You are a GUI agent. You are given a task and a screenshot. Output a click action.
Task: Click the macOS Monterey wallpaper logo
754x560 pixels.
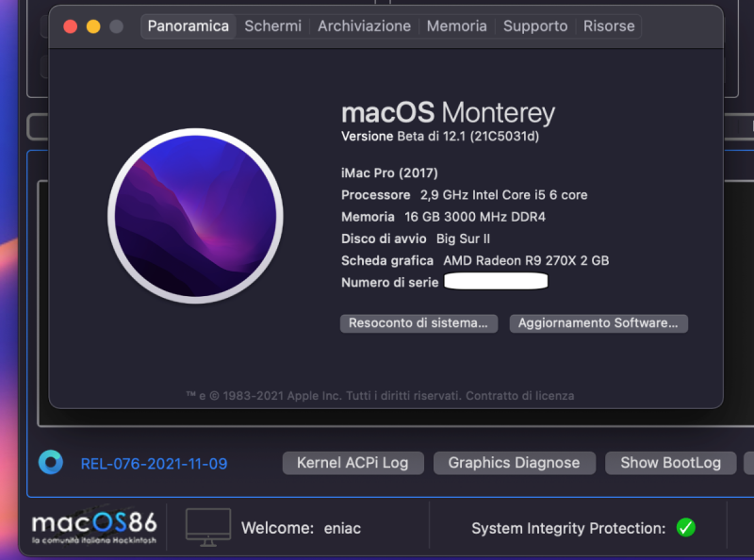click(195, 216)
